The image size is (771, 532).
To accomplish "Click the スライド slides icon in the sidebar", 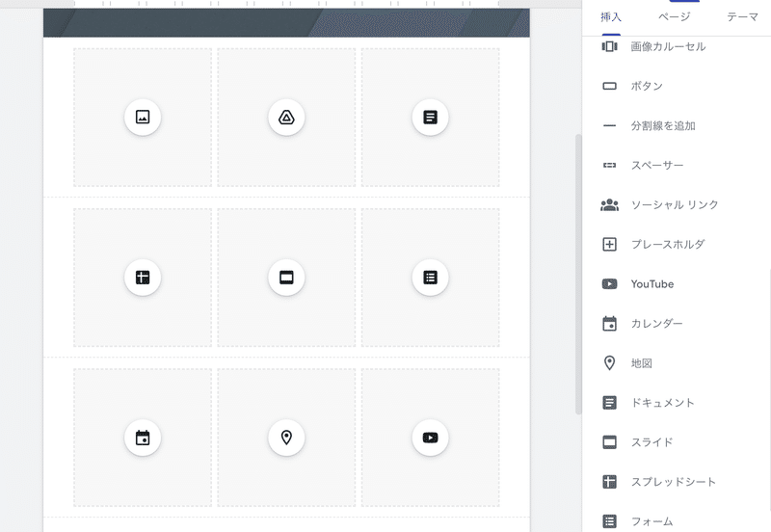I will coord(609,442).
